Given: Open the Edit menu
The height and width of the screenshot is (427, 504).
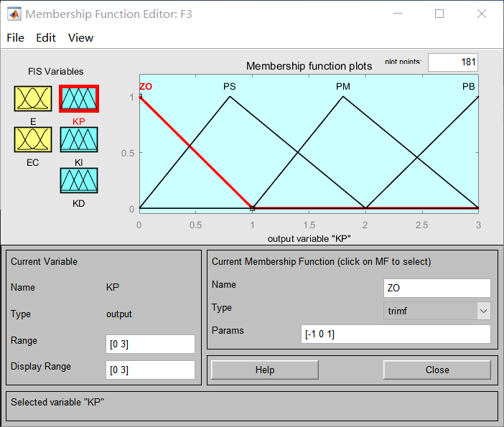Looking at the screenshot, I should point(46,38).
